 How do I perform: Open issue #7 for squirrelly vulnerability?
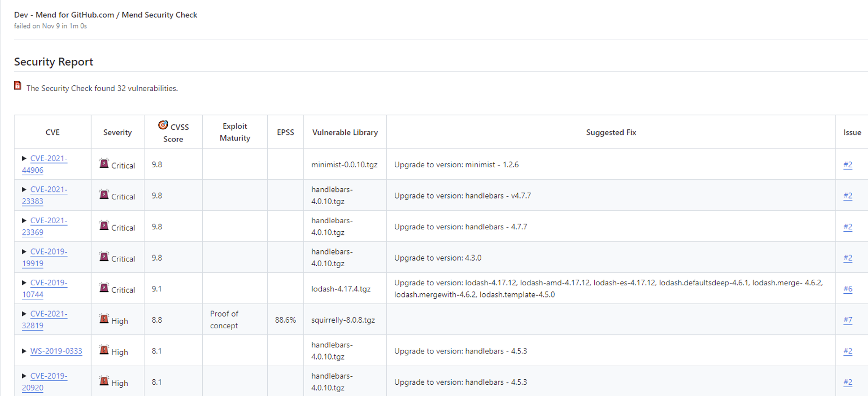click(847, 320)
